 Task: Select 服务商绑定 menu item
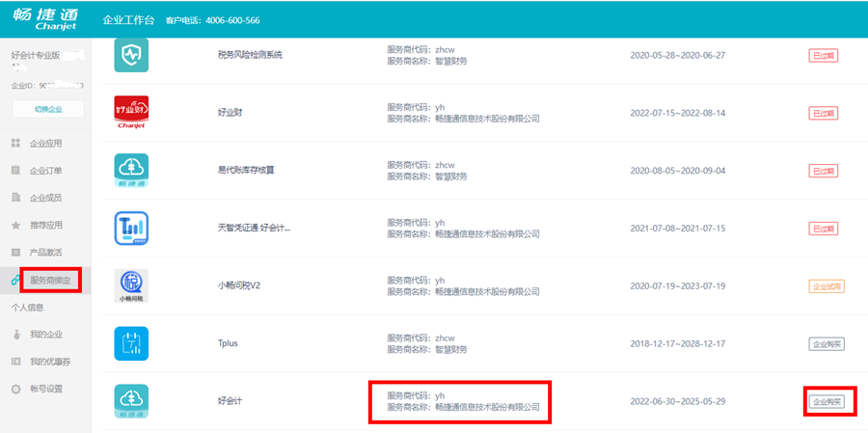pyautogui.click(x=50, y=281)
